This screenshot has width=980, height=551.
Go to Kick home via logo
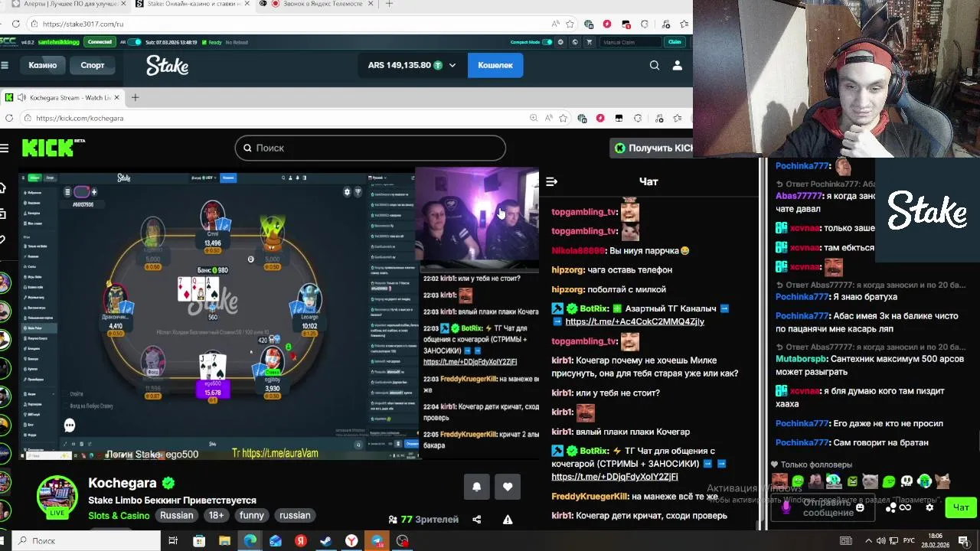(x=47, y=148)
